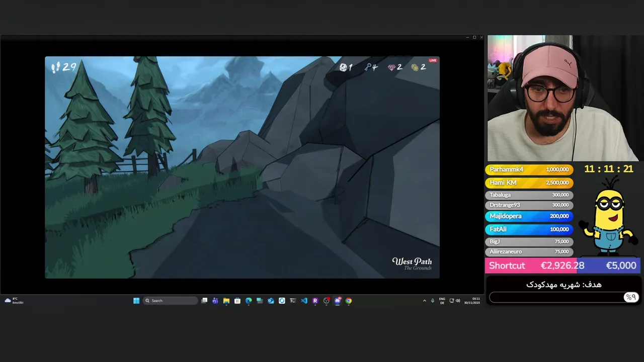Image resolution: width=644 pixels, height=362 pixels.
Task: Click the dice counter icon in game HUD
Action: coord(343,67)
